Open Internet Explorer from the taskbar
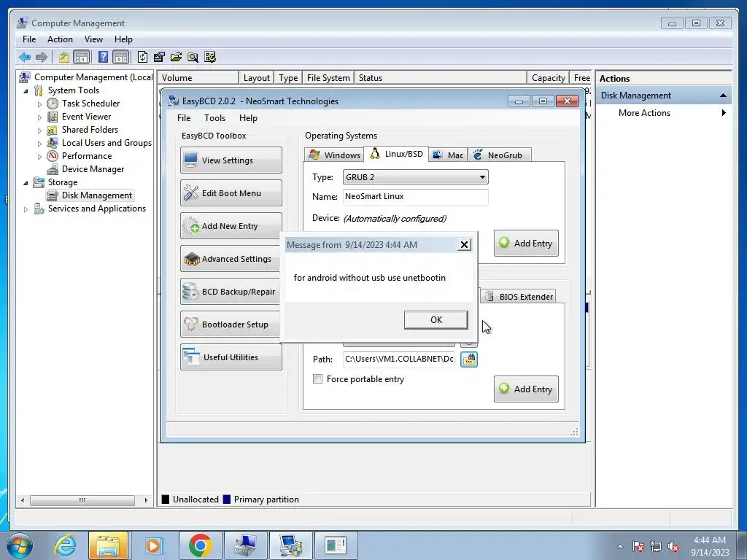The image size is (747, 560). click(65, 545)
